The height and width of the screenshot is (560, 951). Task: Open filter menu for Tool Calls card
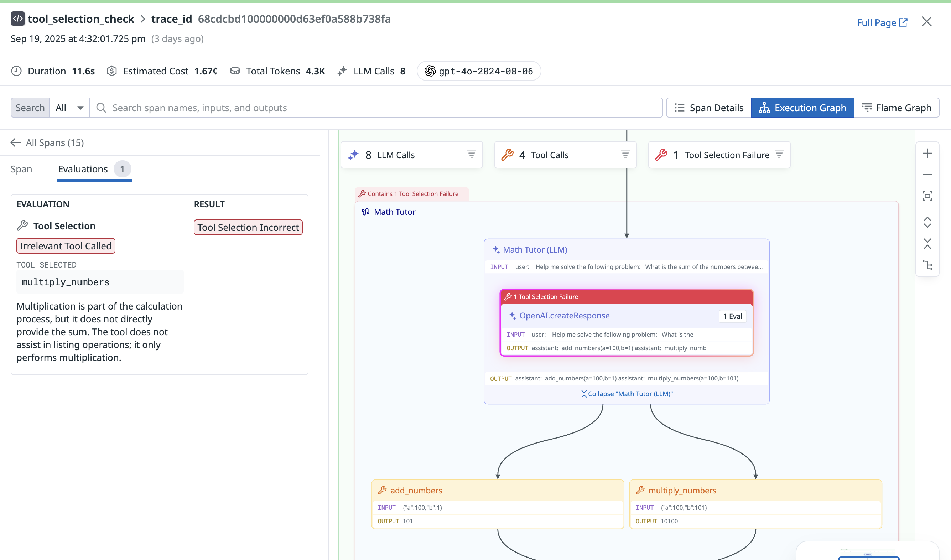(x=625, y=154)
